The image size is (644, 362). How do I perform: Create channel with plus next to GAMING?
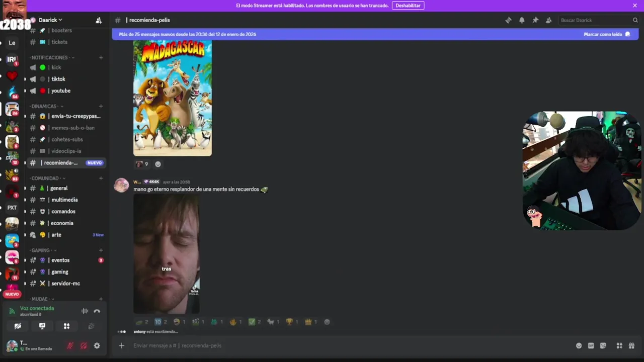tap(101, 250)
